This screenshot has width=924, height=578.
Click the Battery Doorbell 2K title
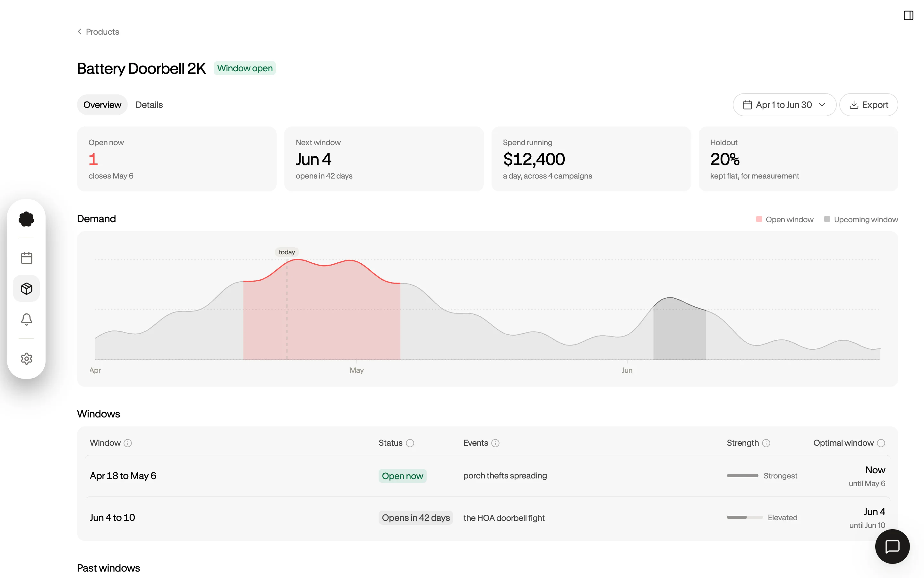point(141,68)
